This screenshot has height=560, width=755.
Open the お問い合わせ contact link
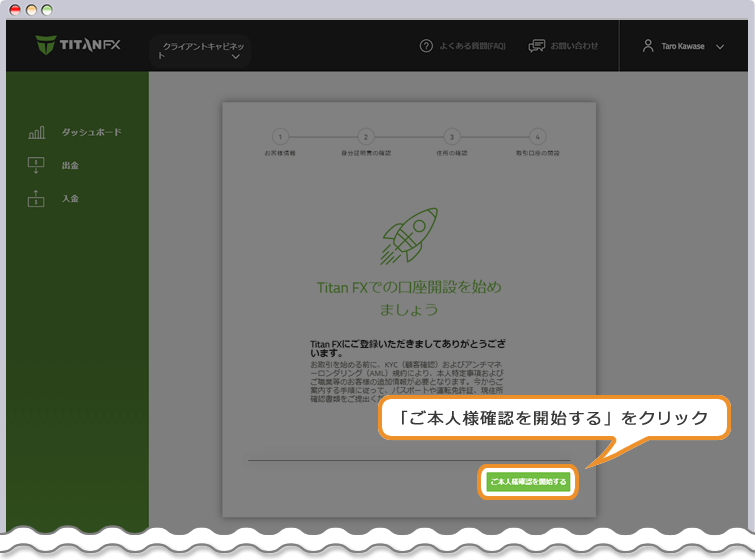[574, 46]
